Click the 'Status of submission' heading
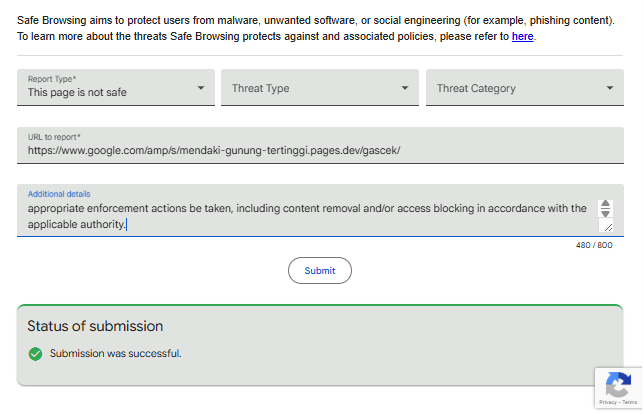The height and width of the screenshot is (414, 643). (95, 326)
